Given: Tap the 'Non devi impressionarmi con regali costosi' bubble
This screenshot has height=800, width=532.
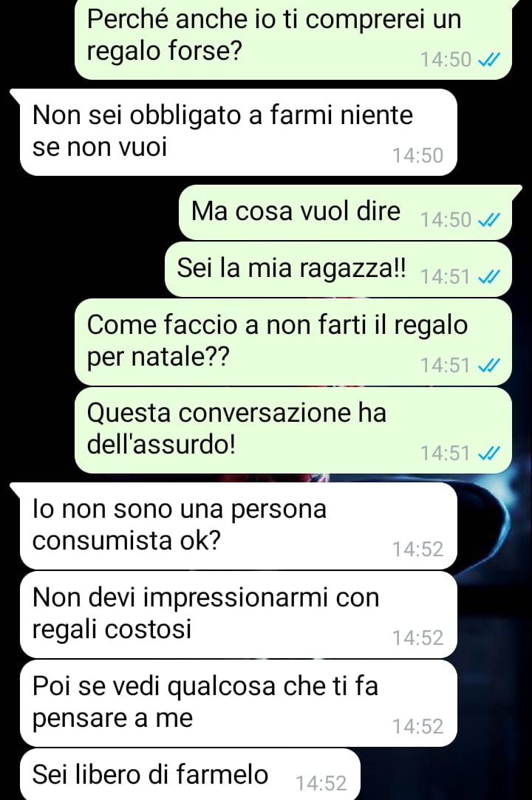Looking at the screenshot, I should point(238,615).
